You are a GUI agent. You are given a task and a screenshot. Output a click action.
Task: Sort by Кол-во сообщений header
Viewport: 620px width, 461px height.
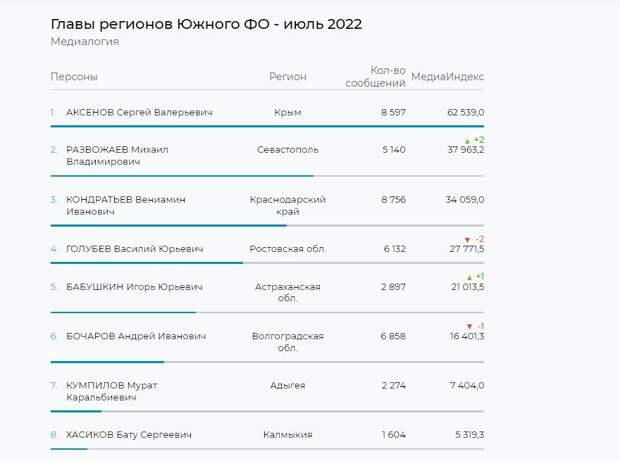pyautogui.click(x=375, y=77)
